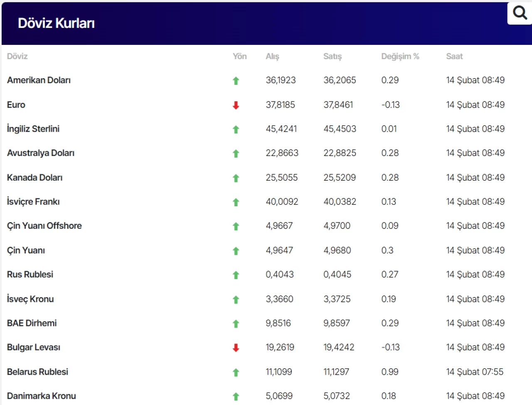The height and width of the screenshot is (405, 532).
Task: Click the green arrow in İngiliz Sterlini row
Action: coord(236,129)
